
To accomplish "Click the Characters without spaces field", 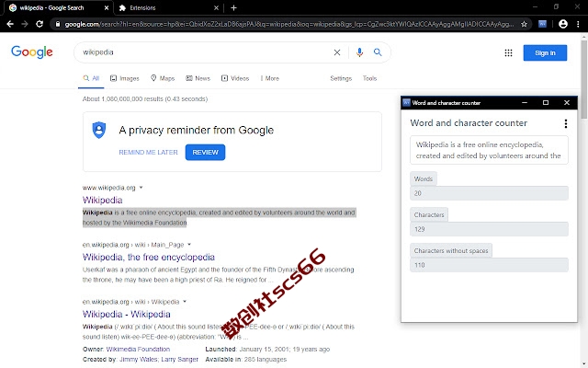I will pos(489,265).
